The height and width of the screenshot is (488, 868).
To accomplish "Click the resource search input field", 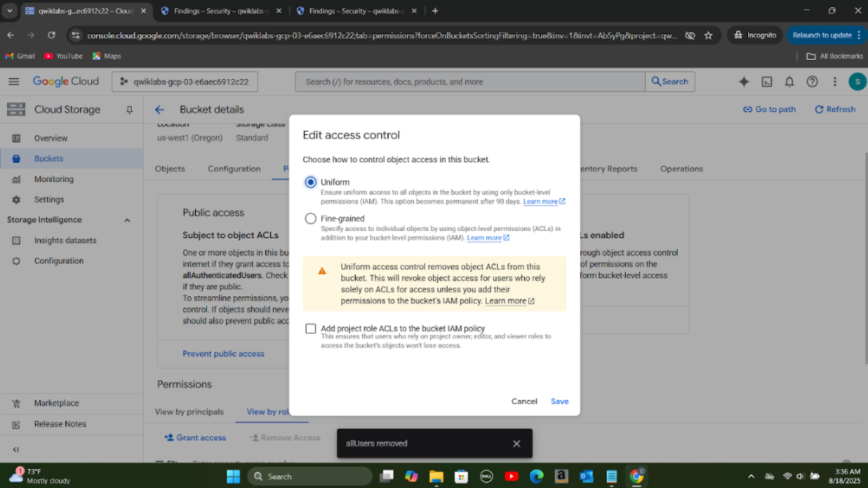I will [x=470, y=81].
